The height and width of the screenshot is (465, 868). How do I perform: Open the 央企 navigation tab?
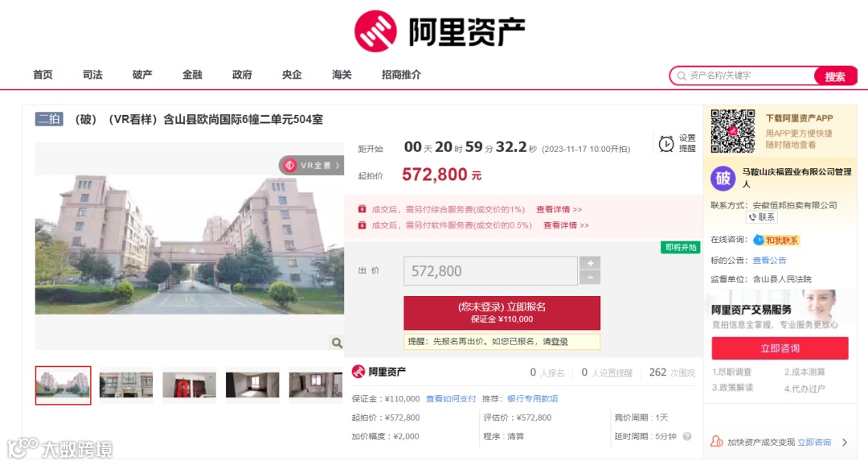point(292,75)
